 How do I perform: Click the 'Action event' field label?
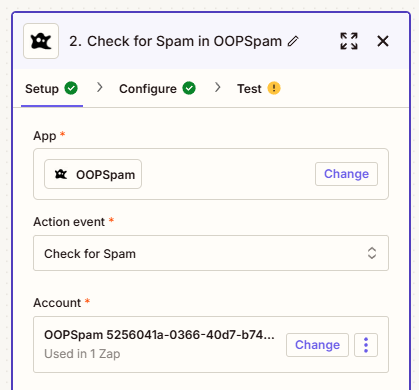69,222
